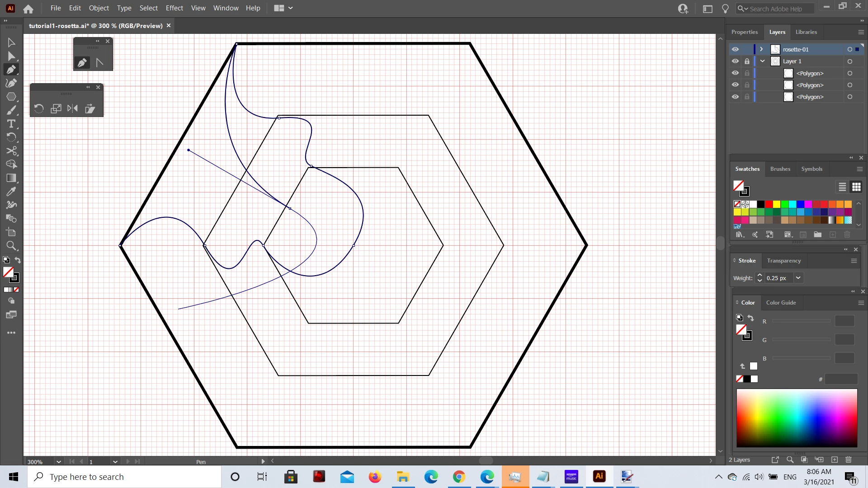Open the Transparency tab

[x=783, y=261]
